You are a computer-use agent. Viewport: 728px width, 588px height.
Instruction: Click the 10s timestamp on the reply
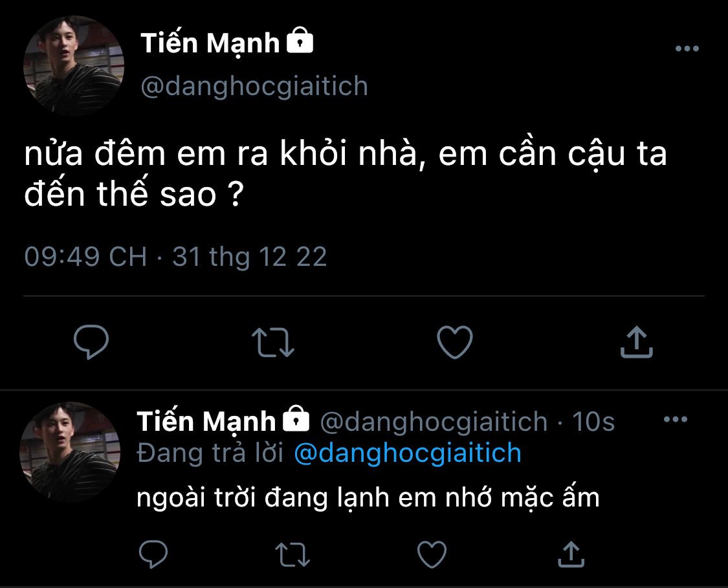593,422
